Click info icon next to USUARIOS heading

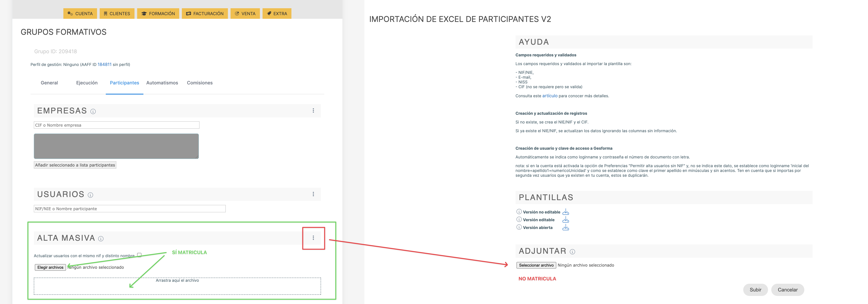pos(90,195)
